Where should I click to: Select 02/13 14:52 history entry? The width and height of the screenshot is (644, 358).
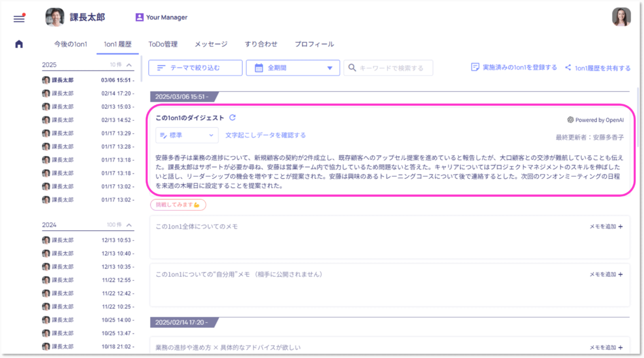pos(88,120)
